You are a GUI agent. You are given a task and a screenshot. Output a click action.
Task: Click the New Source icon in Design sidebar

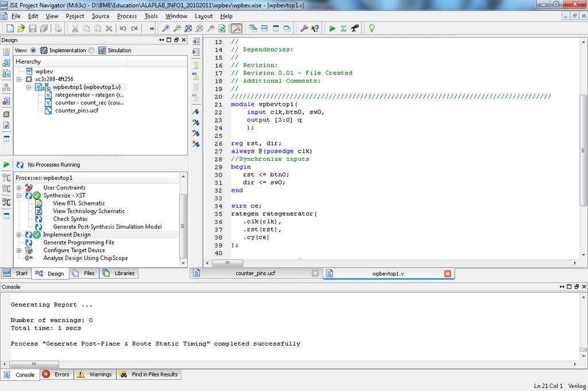(x=6, y=52)
